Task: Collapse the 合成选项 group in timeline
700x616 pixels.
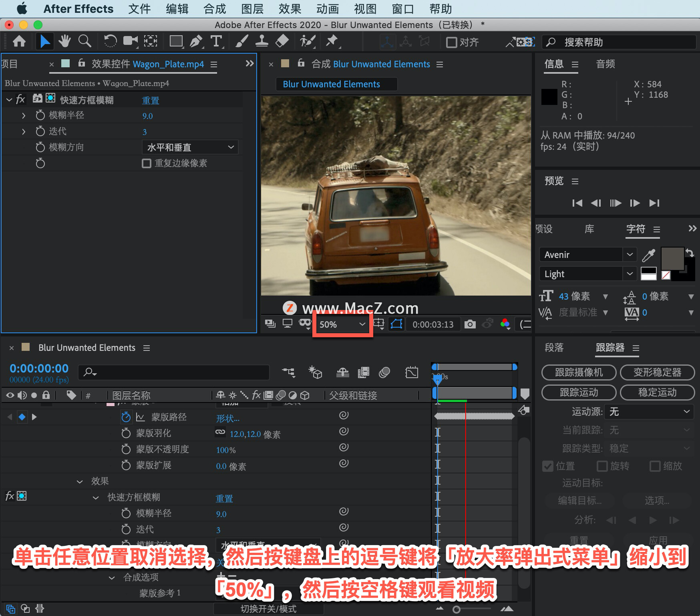Action: click(112, 578)
